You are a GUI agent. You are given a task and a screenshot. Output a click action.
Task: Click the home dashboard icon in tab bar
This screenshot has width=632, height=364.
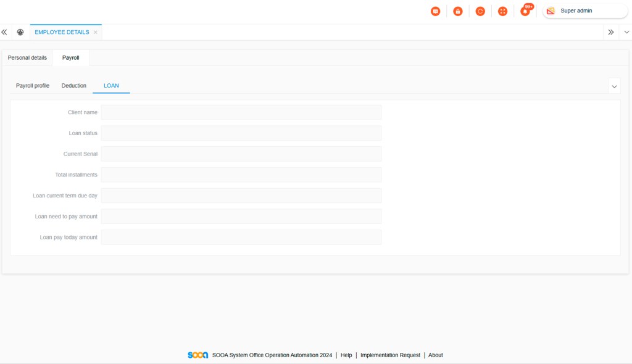coord(20,32)
